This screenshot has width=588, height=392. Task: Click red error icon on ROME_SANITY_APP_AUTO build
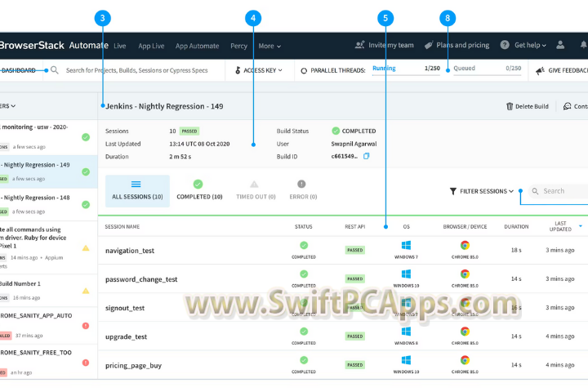click(86, 326)
